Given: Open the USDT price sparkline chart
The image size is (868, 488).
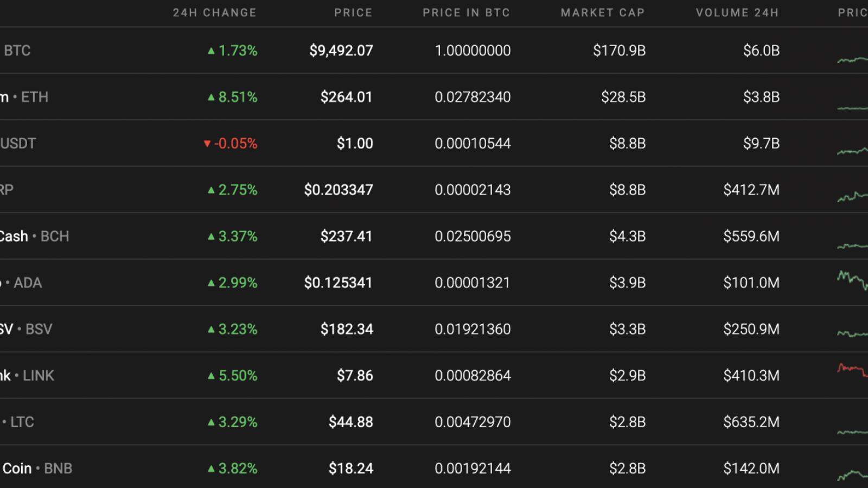Looking at the screenshot, I should tap(852, 151).
